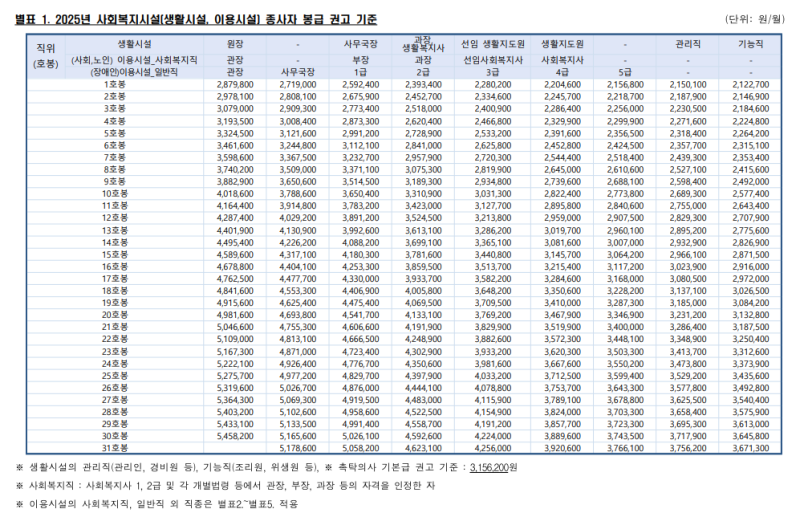800x513 pixels.
Task: Click the '과장 생활복지사' header cell
Action: (x=423, y=44)
